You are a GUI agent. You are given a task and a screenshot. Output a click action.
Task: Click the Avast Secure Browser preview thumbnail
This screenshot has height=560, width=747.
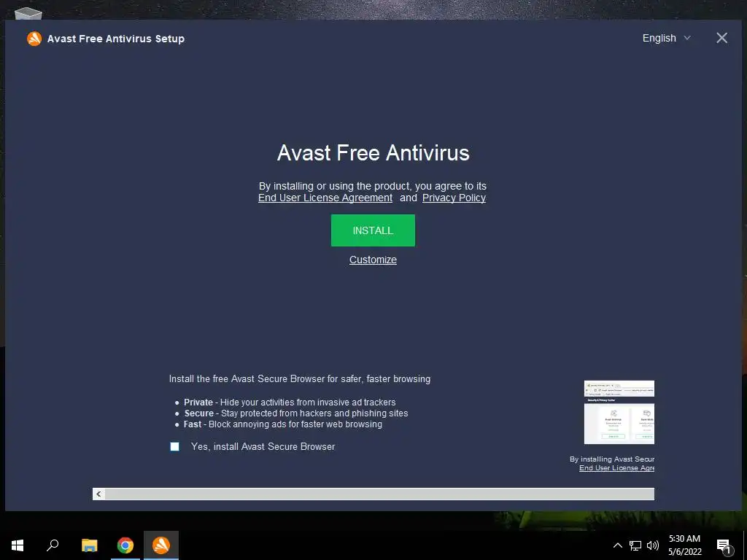coord(619,413)
